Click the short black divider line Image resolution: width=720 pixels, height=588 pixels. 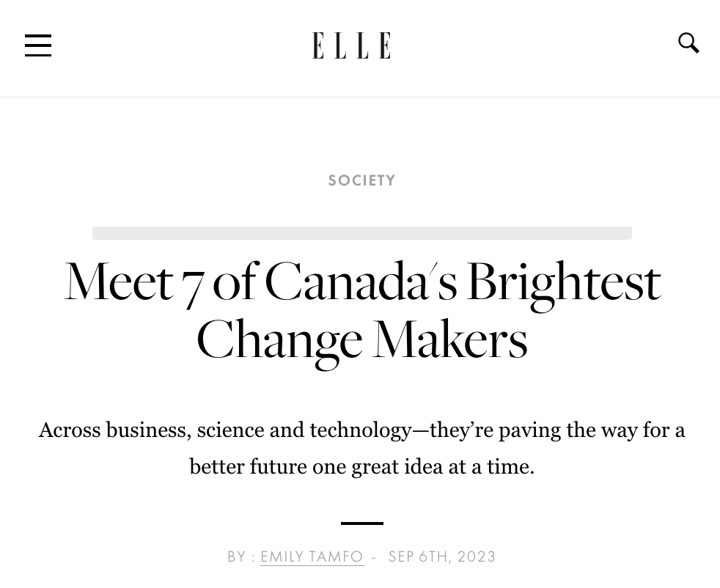pyautogui.click(x=361, y=523)
